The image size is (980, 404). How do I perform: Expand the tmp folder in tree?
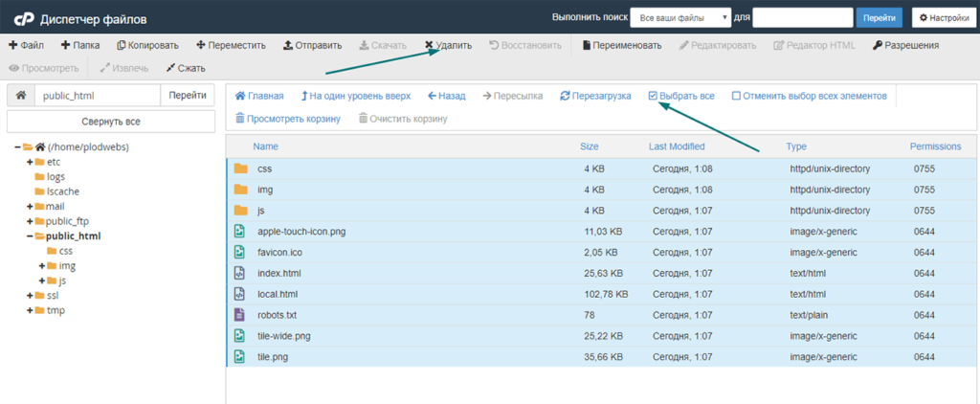[30, 311]
